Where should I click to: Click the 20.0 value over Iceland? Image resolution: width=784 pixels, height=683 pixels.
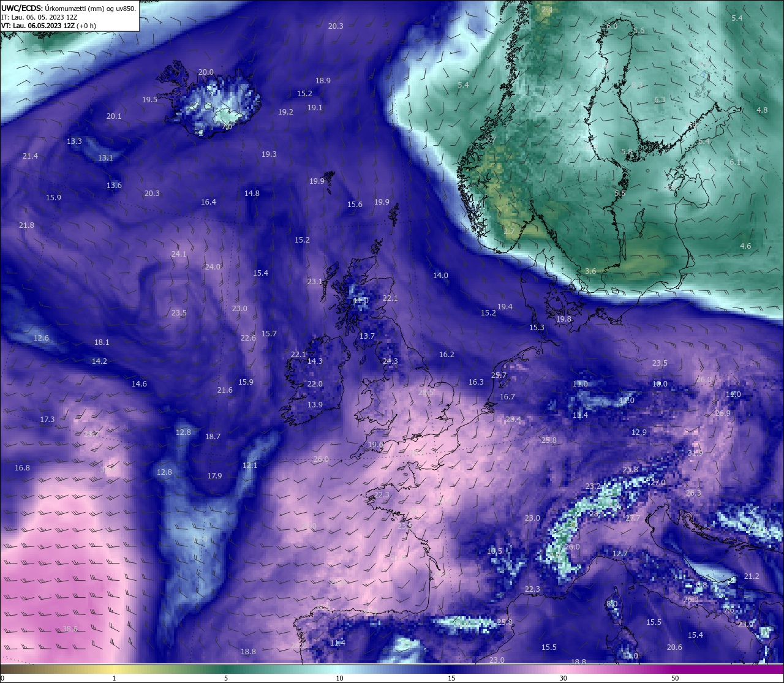coord(206,72)
